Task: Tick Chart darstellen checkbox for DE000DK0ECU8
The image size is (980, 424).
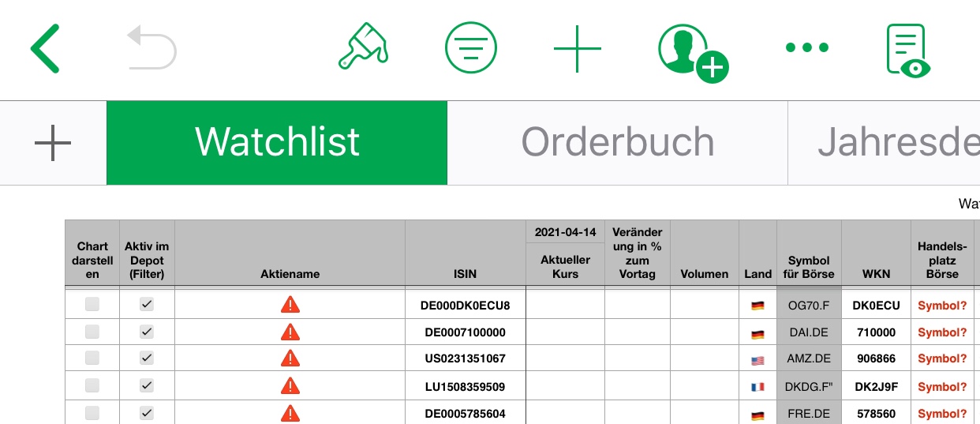Action: click(x=92, y=305)
